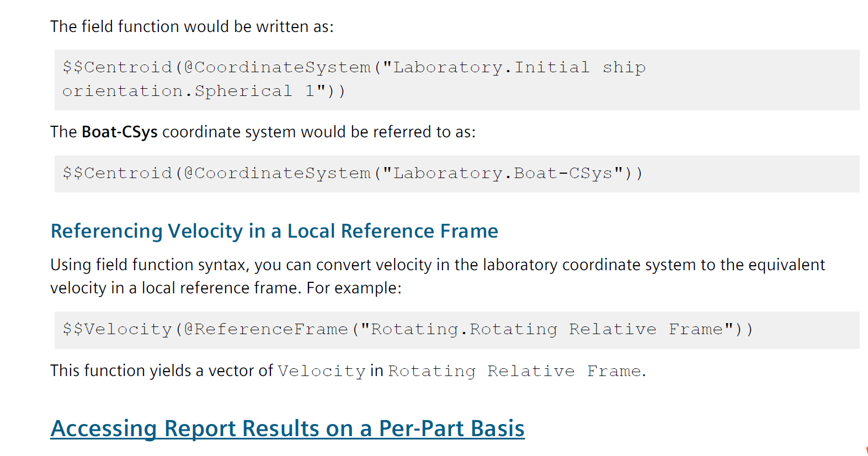Click $$Centroid in the Boat-CSys code block
The width and height of the screenshot is (868, 456).
117,173
